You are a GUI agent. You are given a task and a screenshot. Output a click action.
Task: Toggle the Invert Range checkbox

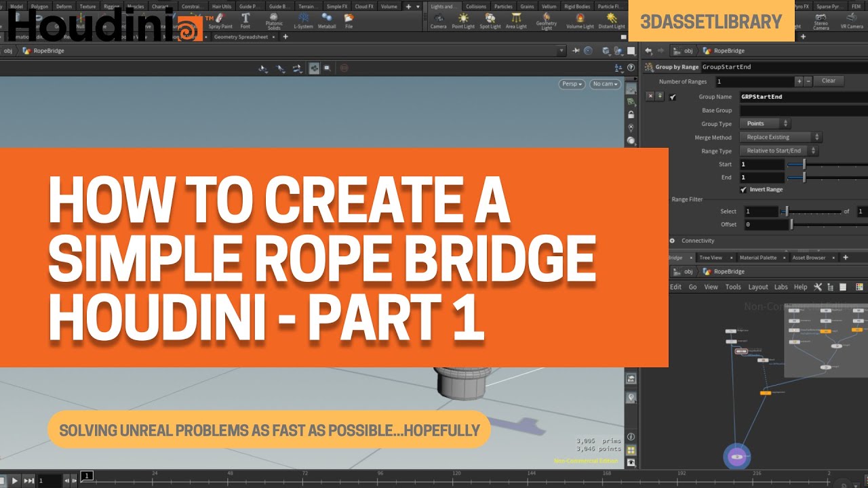744,190
